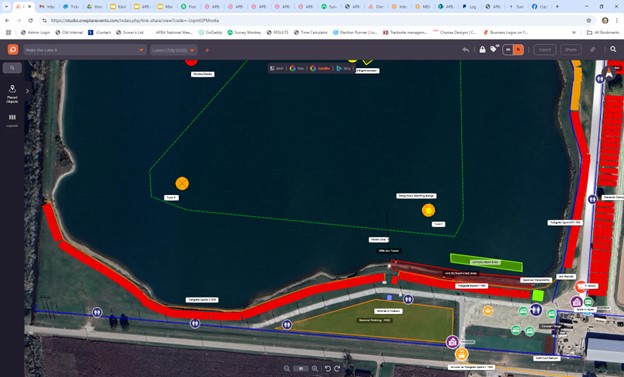Select the Google Map basemap

point(297,68)
